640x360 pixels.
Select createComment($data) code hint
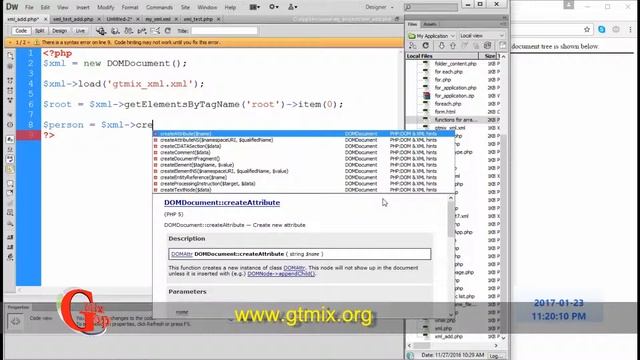point(303,152)
